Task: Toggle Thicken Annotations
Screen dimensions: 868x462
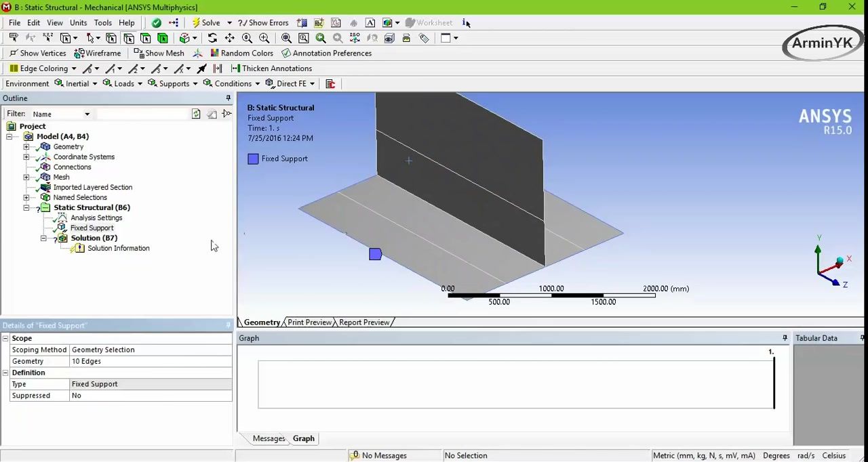Action: 271,68
